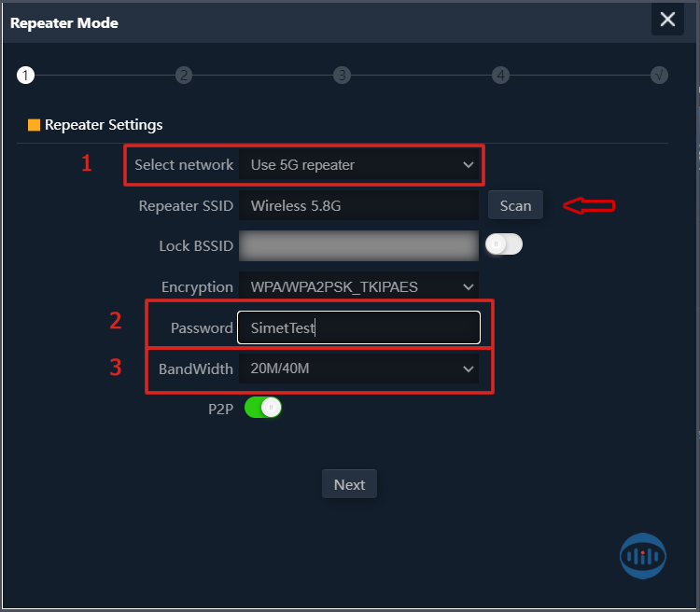Expand the Encryption dropdown list

[x=358, y=287]
